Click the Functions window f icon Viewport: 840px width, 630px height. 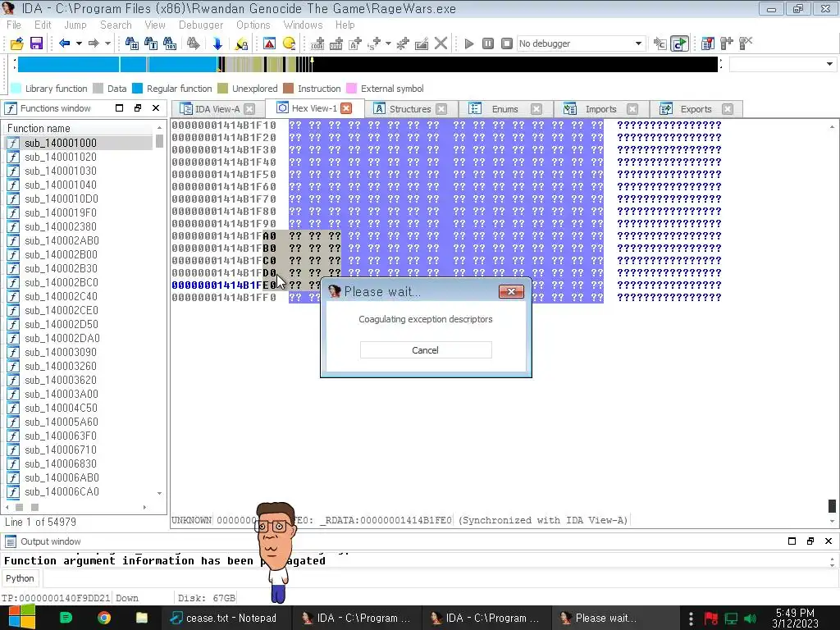click(11, 108)
